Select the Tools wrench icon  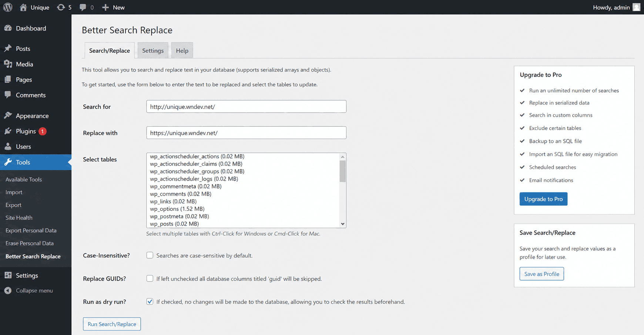click(8, 162)
